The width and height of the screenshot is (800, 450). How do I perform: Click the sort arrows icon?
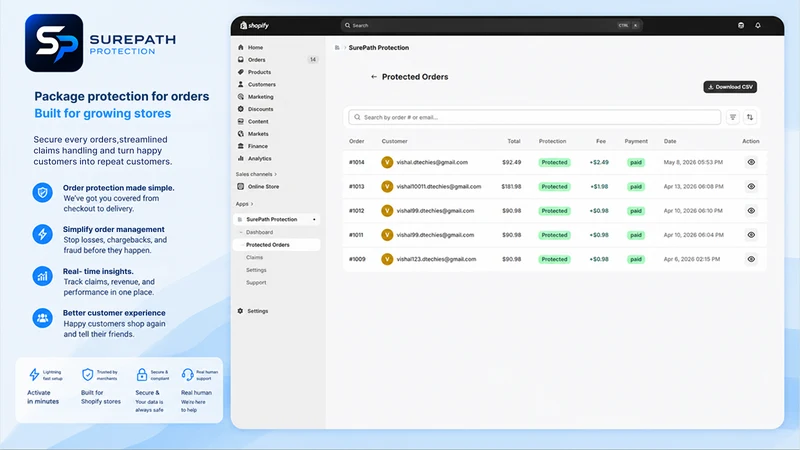[749, 117]
